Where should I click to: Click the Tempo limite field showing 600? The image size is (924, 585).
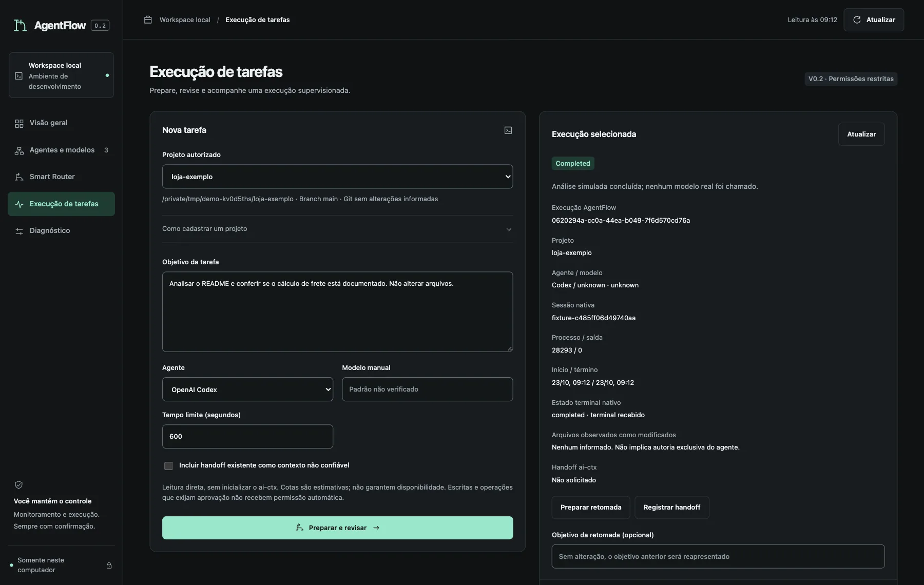[247, 436]
